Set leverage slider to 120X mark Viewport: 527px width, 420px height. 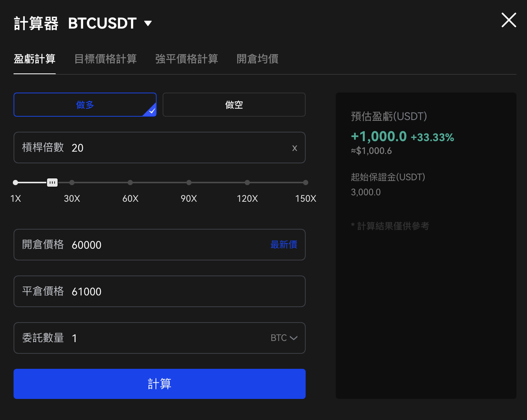[247, 182]
